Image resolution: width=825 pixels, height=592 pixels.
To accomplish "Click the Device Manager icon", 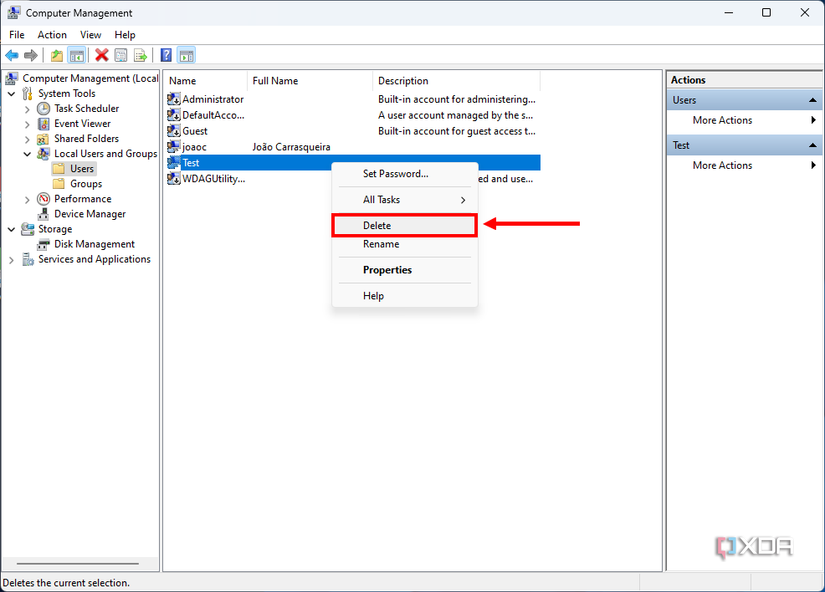I will tap(43, 214).
